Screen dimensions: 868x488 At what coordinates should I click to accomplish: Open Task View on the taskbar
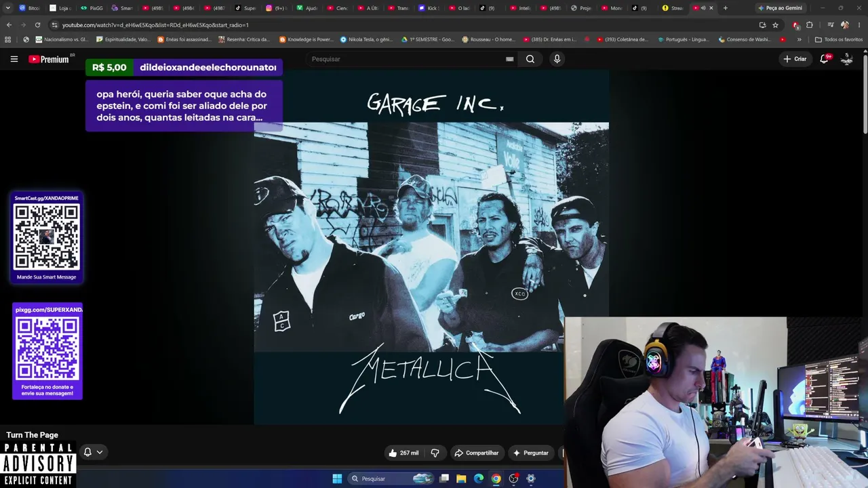pyautogui.click(x=444, y=479)
